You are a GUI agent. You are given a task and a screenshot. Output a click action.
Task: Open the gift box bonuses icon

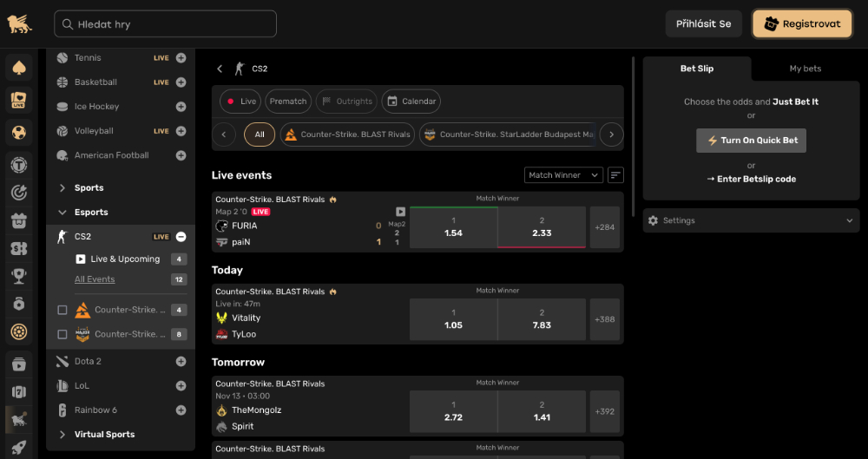pyautogui.click(x=19, y=220)
